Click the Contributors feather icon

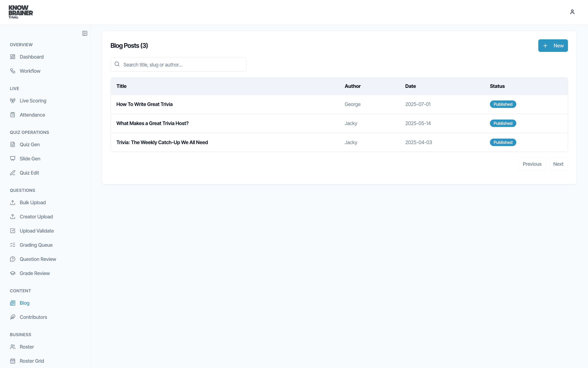click(x=13, y=317)
